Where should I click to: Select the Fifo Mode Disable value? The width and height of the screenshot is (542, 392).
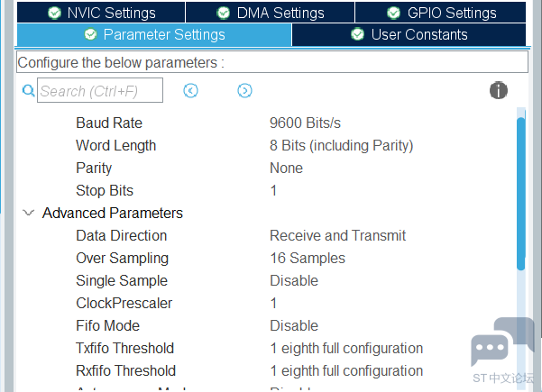[x=294, y=325]
